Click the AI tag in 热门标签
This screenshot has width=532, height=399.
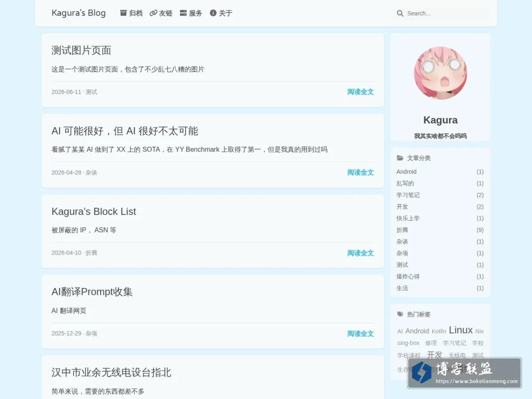400,331
